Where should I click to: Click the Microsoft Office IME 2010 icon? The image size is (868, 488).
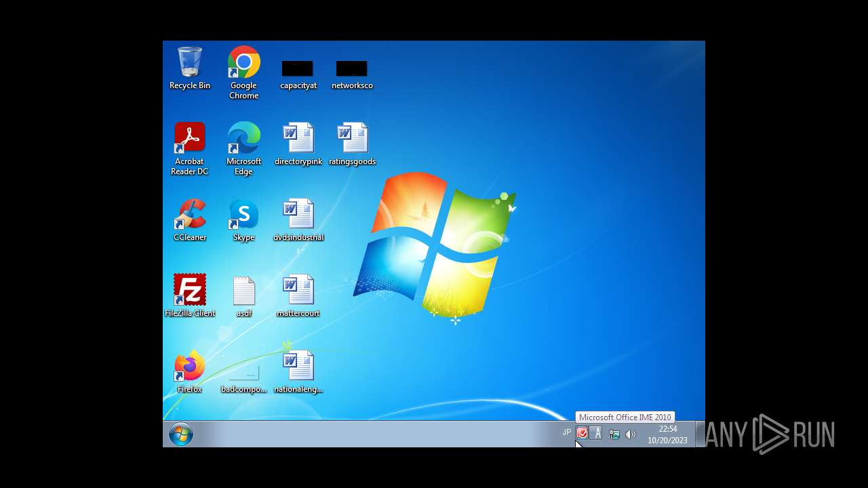582,433
